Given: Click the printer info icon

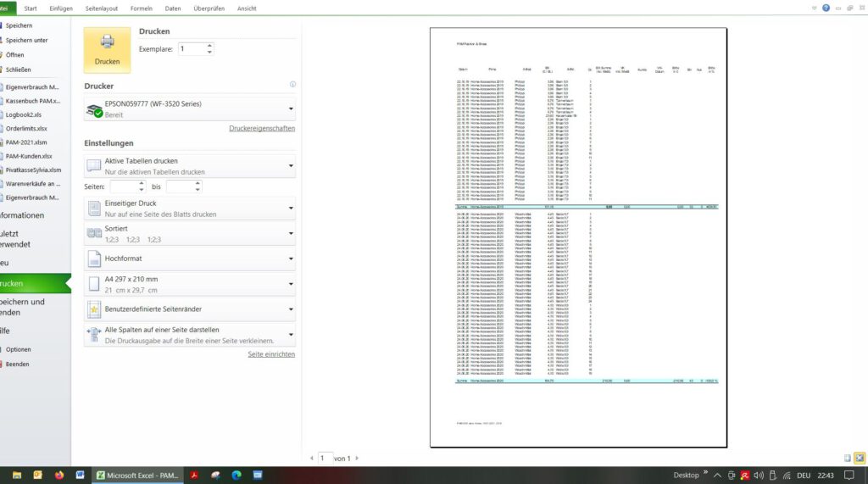Looking at the screenshot, I should click(x=292, y=85).
